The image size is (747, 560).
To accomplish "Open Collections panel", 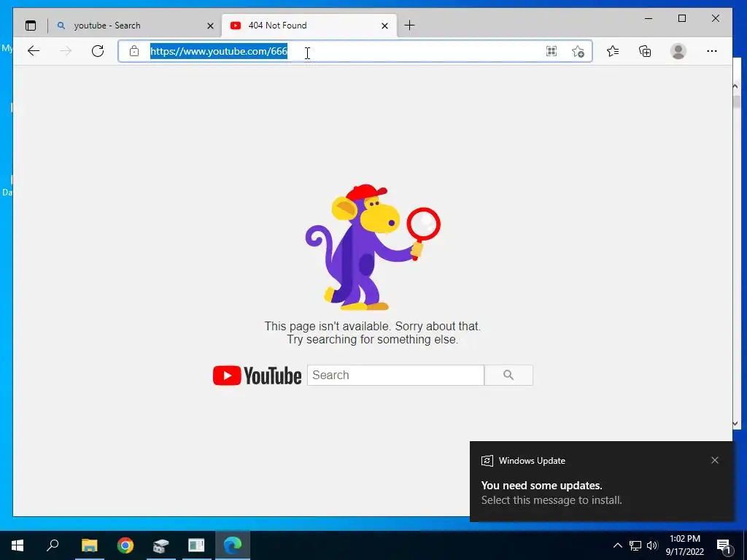I will tap(645, 51).
